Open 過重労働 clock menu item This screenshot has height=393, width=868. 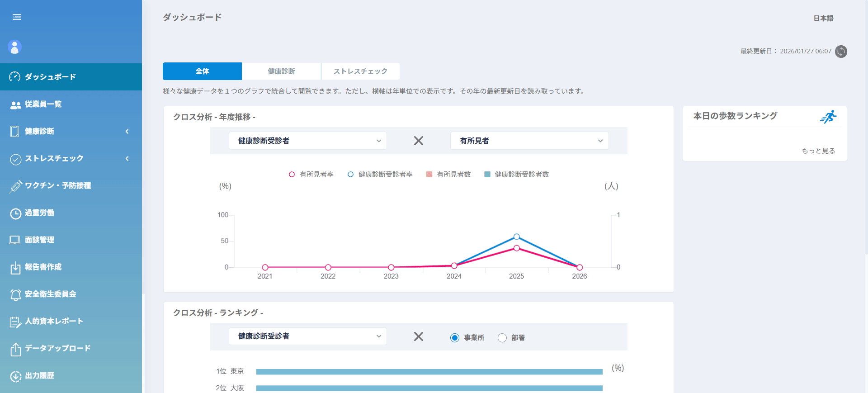pos(39,213)
